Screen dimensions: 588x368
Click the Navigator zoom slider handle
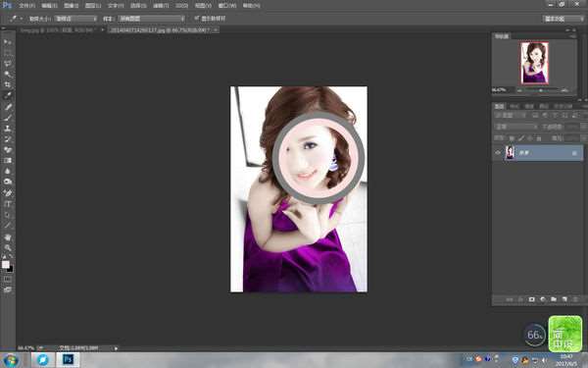[540, 90]
